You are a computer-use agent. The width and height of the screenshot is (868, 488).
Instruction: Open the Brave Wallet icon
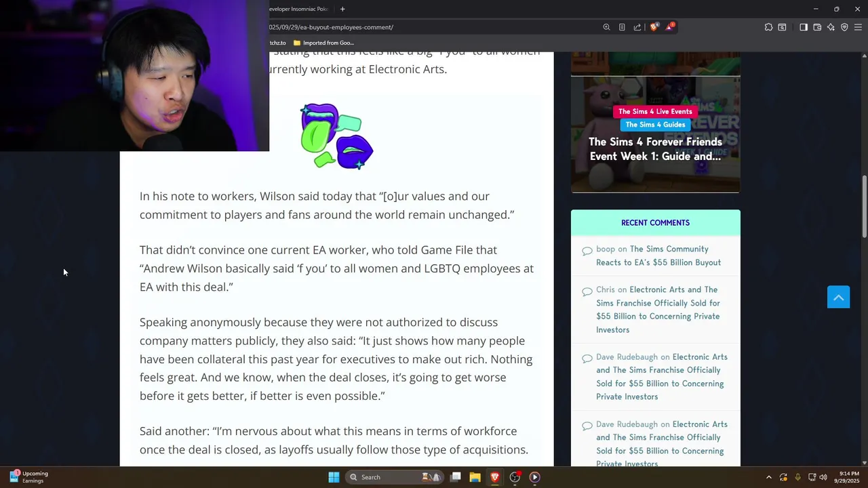[817, 27]
